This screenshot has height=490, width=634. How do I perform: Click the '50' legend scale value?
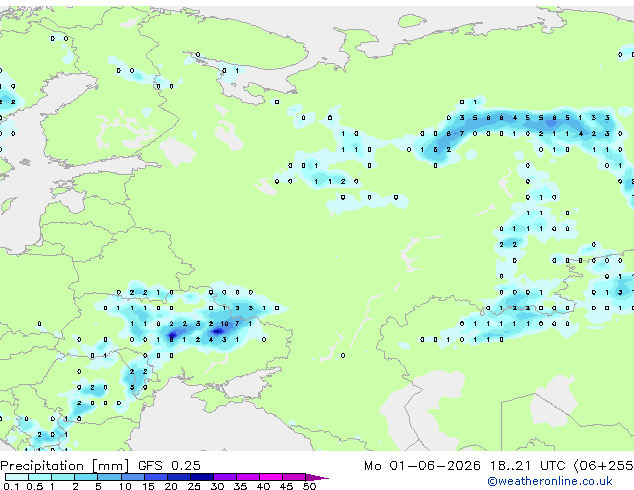[x=309, y=486]
